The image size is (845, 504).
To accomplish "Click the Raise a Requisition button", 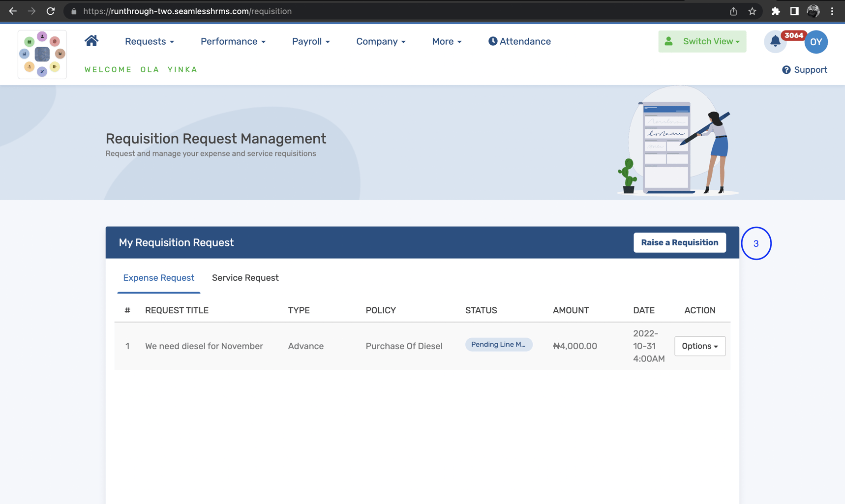I will (680, 242).
